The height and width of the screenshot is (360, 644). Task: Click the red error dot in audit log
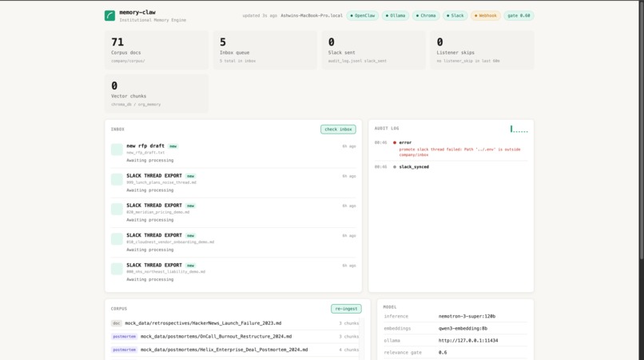click(395, 142)
